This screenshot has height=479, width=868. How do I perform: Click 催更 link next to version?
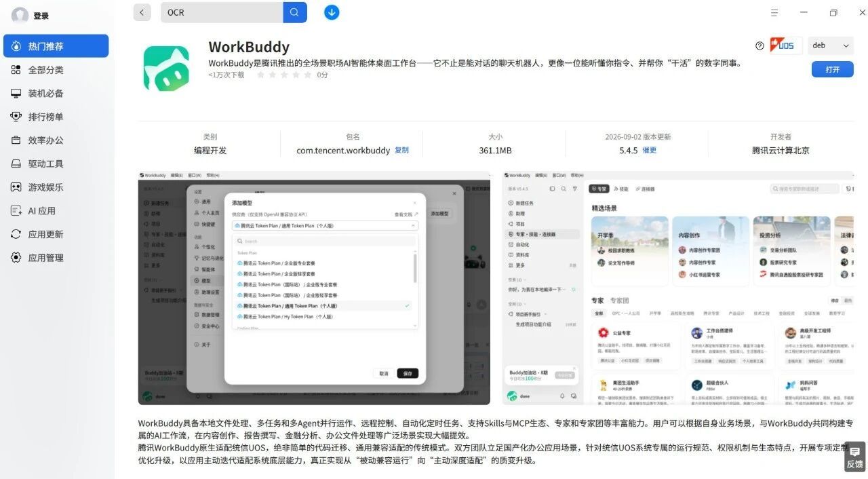point(650,151)
